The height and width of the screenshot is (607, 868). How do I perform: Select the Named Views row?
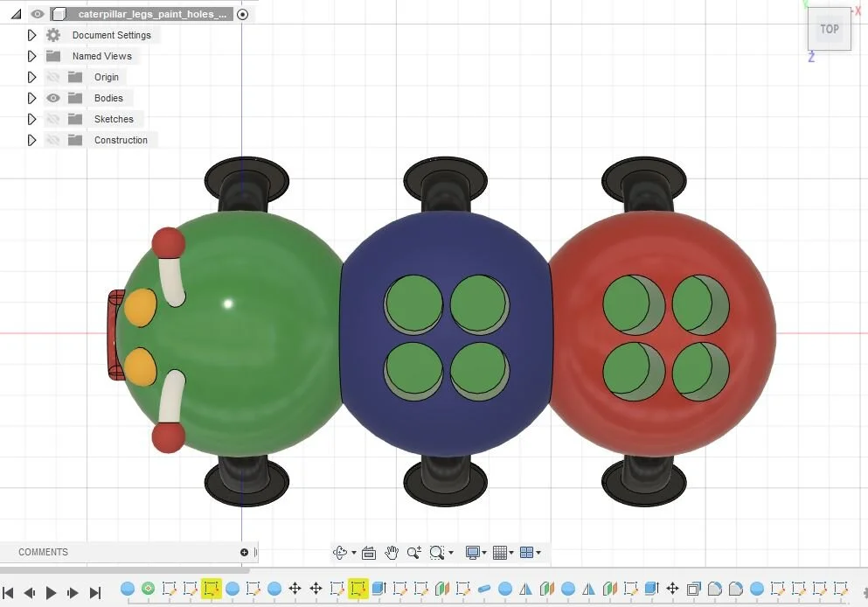click(x=102, y=56)
